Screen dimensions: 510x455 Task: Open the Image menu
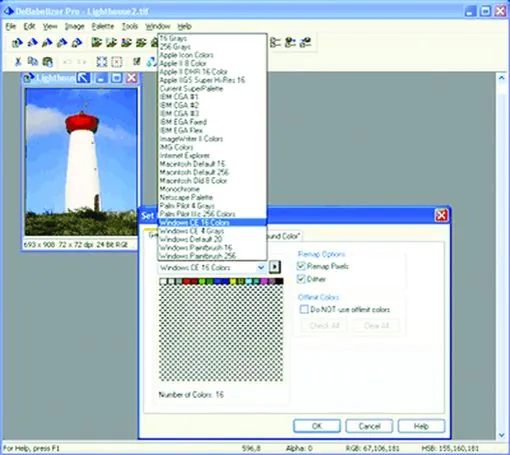[75, 26]
